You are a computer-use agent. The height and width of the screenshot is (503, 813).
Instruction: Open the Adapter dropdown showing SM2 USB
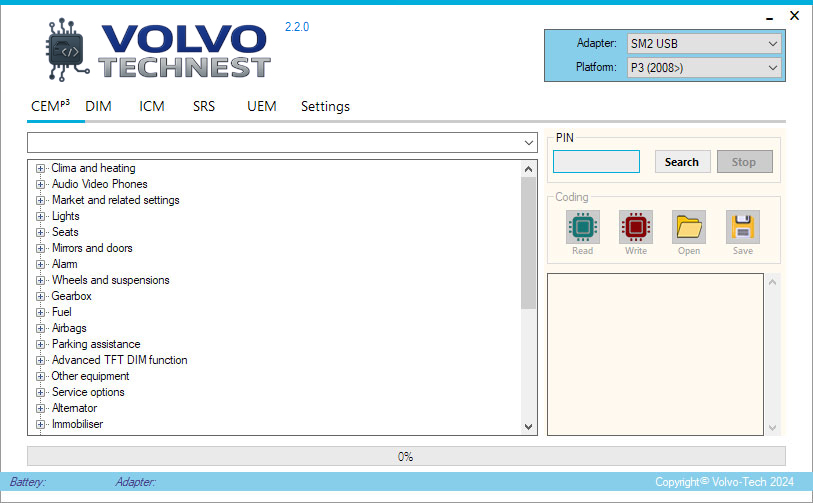(704, 44)
